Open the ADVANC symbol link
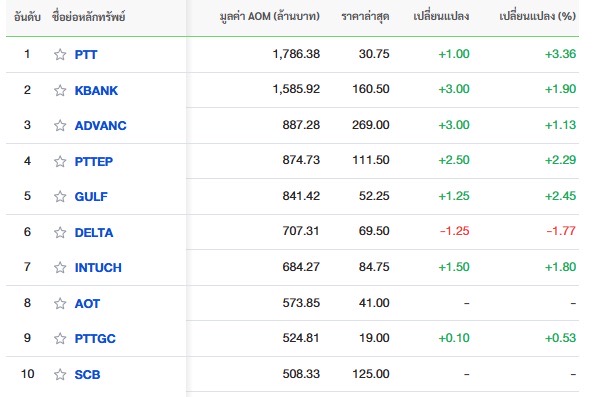The width and height of the screenshot is (596, 397). coord(100,125)
